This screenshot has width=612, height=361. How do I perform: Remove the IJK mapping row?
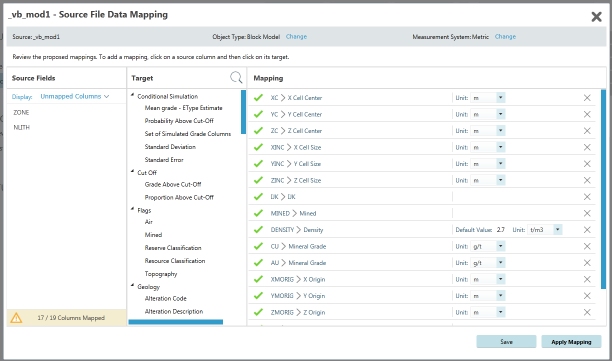(x=587, y=197)
